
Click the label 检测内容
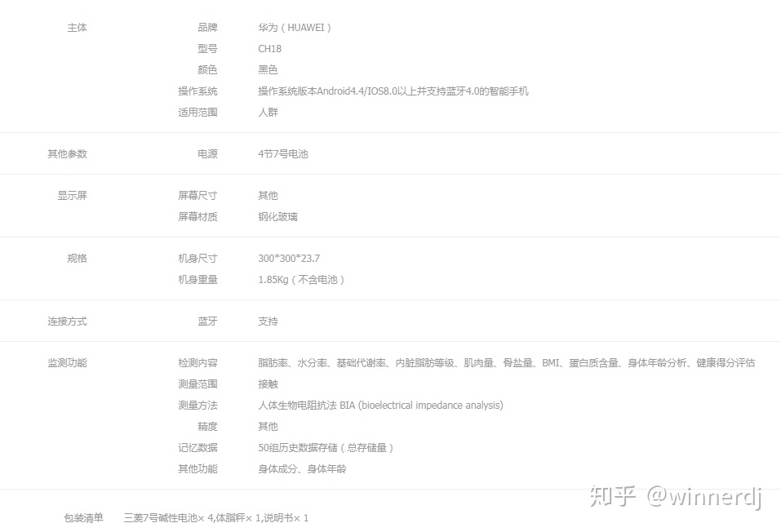197,363
